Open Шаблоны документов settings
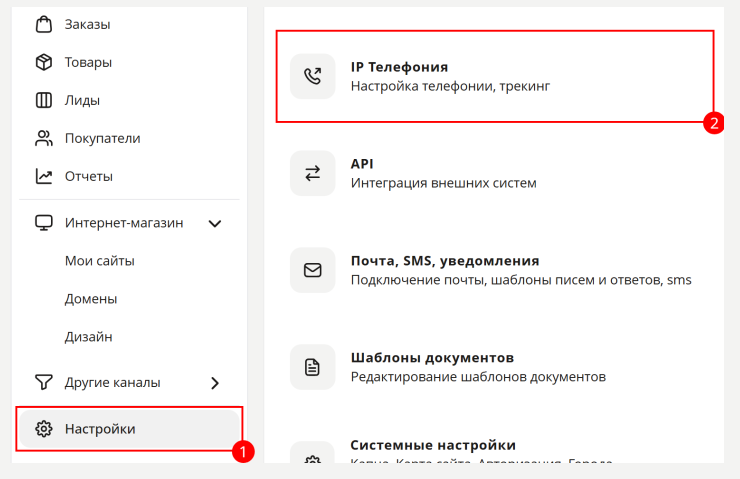Image resolution: width=740 pixels, height=479 pixels. (x=432, y=358)
